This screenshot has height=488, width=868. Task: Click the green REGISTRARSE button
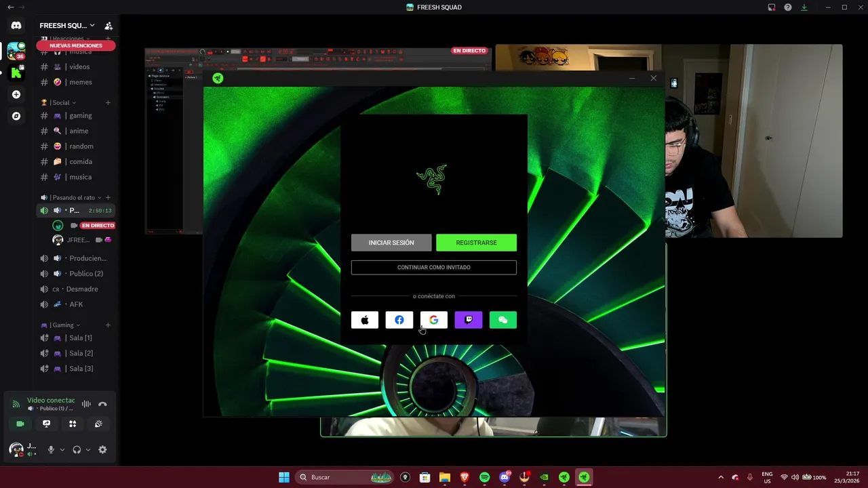point(476,243)
